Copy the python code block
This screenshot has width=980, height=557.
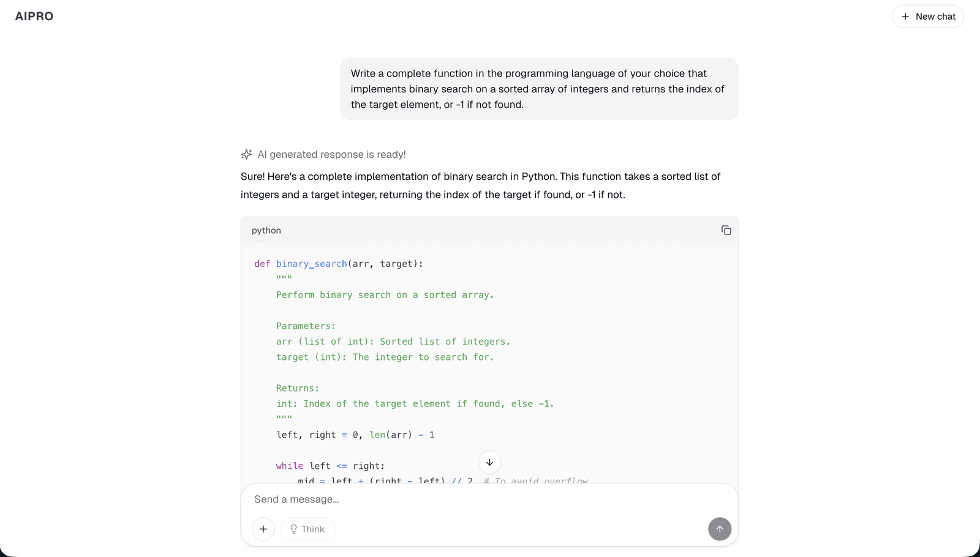point(726,230)
